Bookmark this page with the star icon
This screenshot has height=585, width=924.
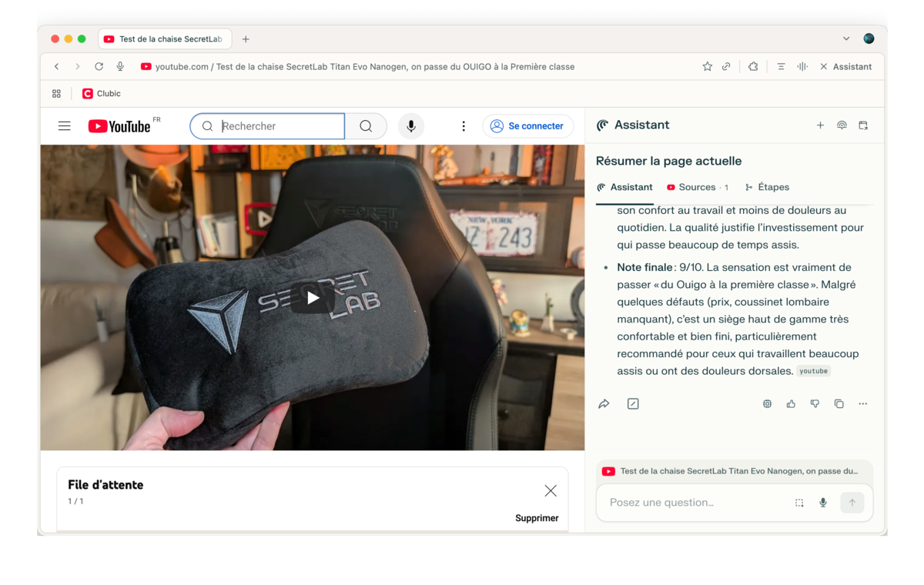(707, 67)
